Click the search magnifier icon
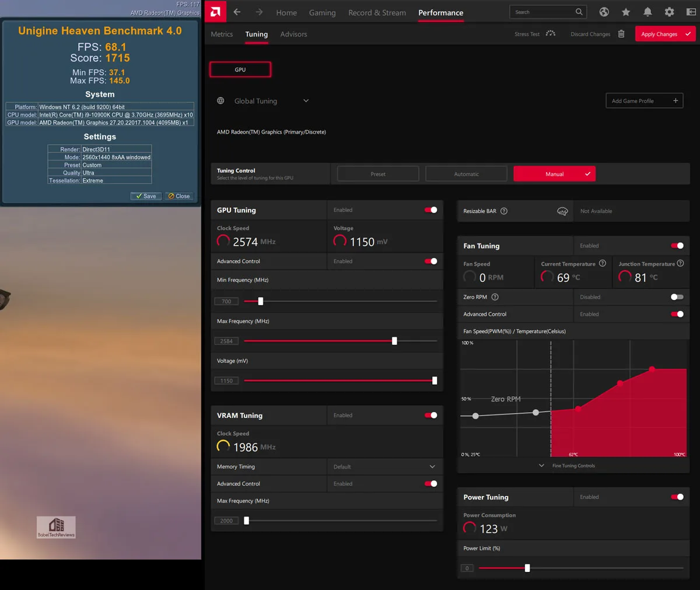This screenshot has height=590, width=700. click(x=579, y=12)
